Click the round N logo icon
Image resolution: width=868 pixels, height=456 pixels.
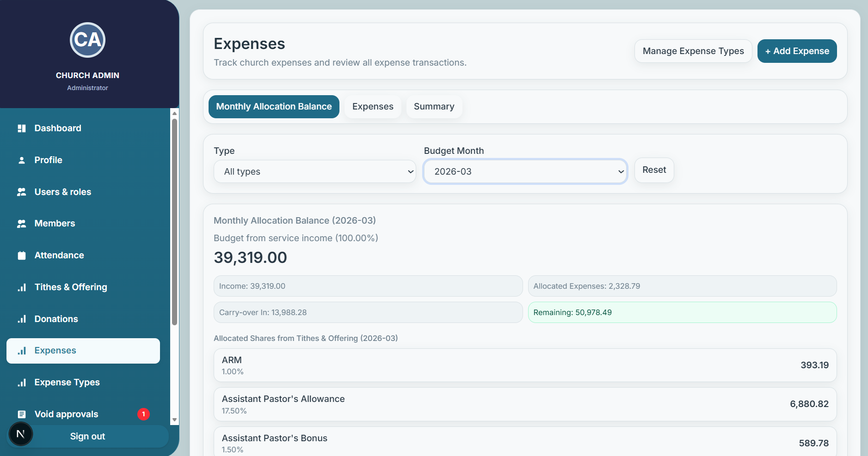point(20,434)
